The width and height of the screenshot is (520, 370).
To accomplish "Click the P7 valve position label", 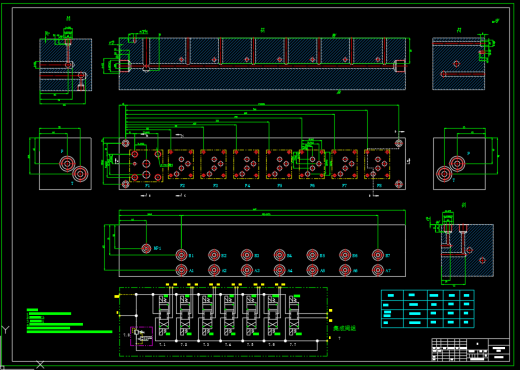I will pyautogui.click(x=345, y=186).
